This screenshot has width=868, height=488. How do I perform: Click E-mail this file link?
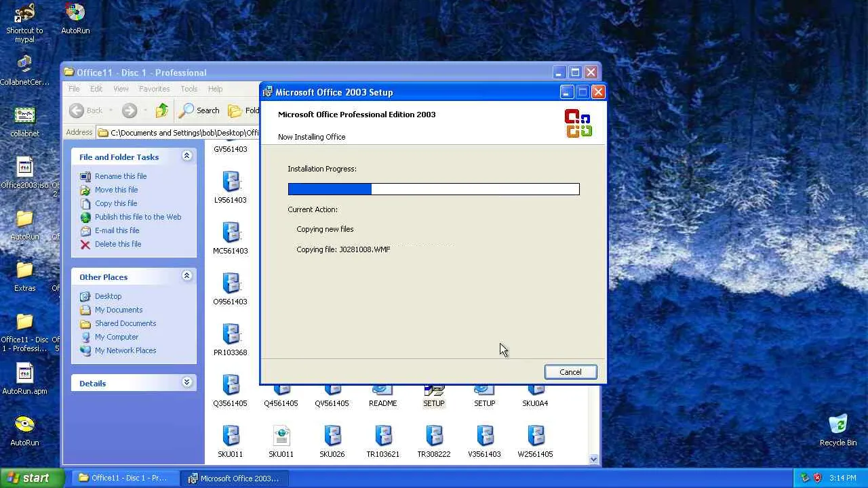117,230
